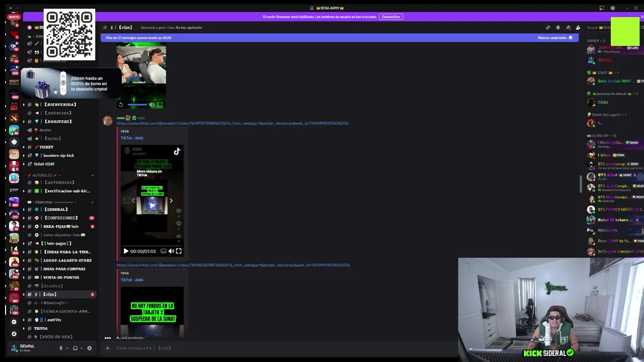The height and width of the screenshot is (362, 644).
Task: Open headphone output options dropdown arrow
Action: point(81,348)
